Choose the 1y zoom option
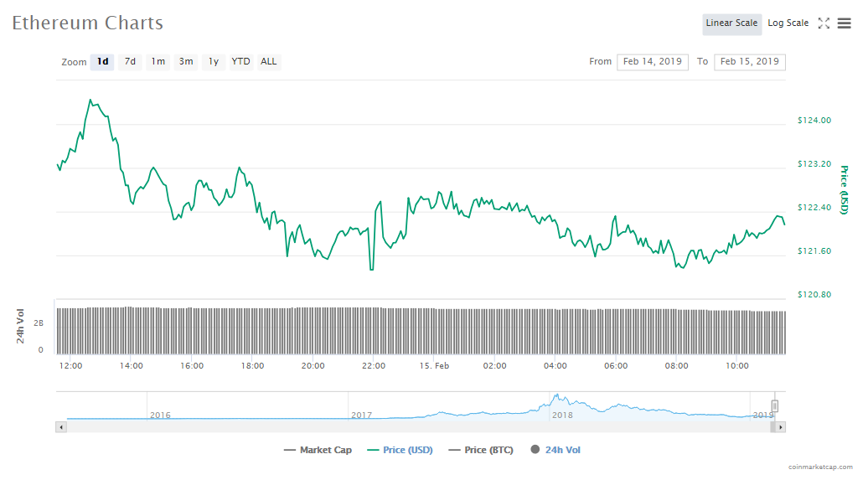This screenshot has width=868, height=480. pos(214,61)
